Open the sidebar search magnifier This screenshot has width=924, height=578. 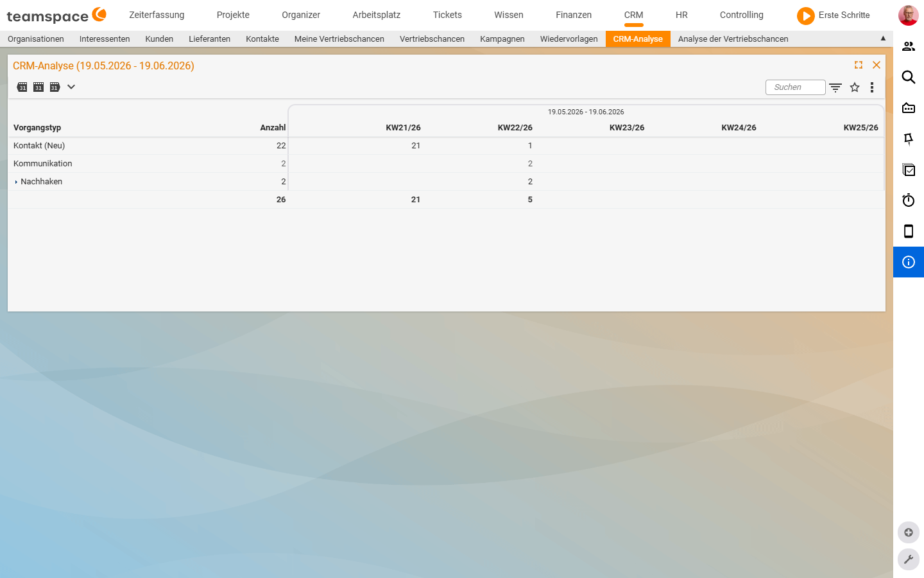pyautogui.click(x=909, y=77)
